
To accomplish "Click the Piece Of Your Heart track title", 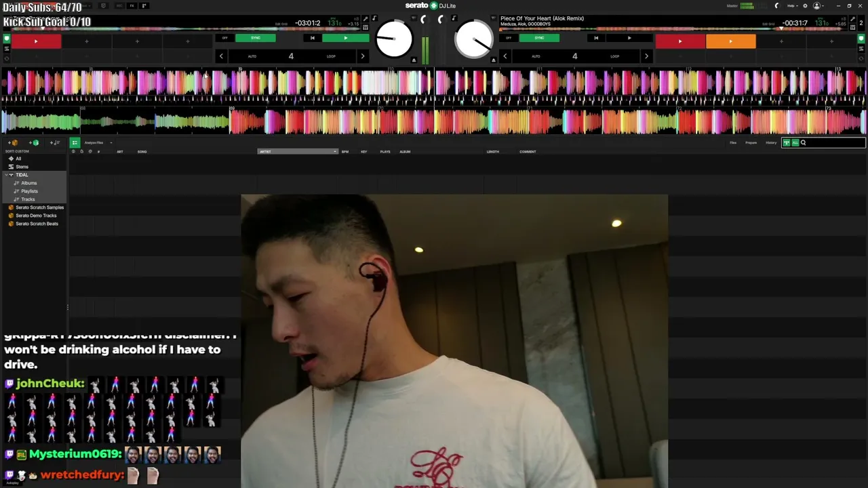I will pyautogui.click(x=542, y=18).
